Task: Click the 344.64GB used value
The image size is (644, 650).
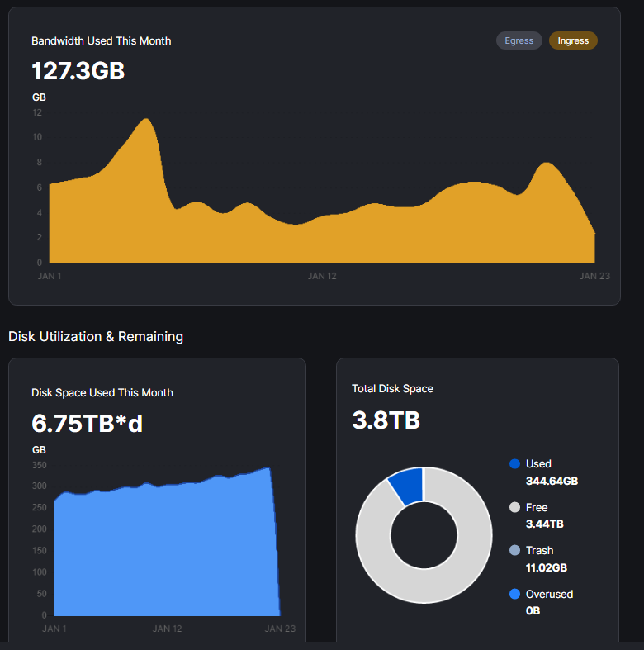Action: [552, 481]
